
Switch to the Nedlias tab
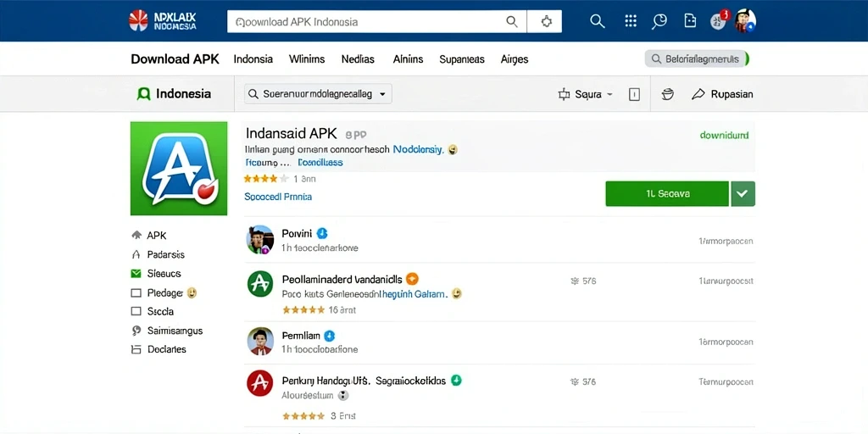[x=358, y=59]
